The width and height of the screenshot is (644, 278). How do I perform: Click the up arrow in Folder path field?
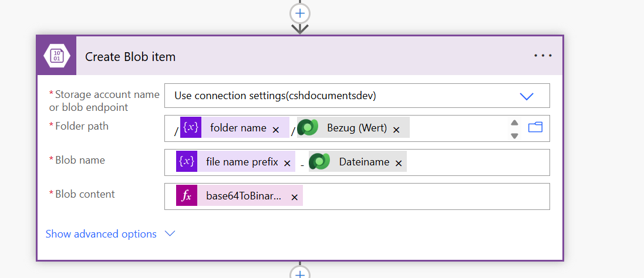514,123
